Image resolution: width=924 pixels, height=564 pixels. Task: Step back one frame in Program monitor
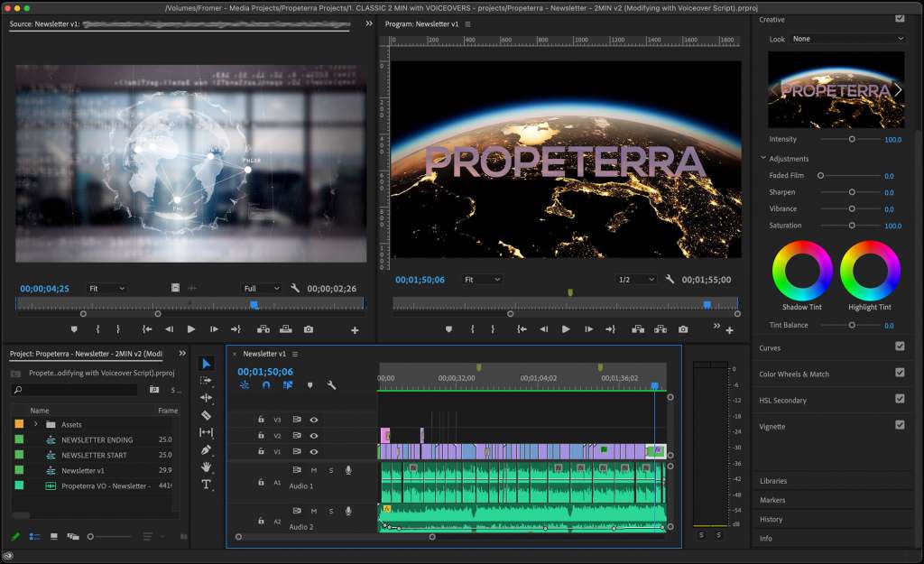(544, 329)
